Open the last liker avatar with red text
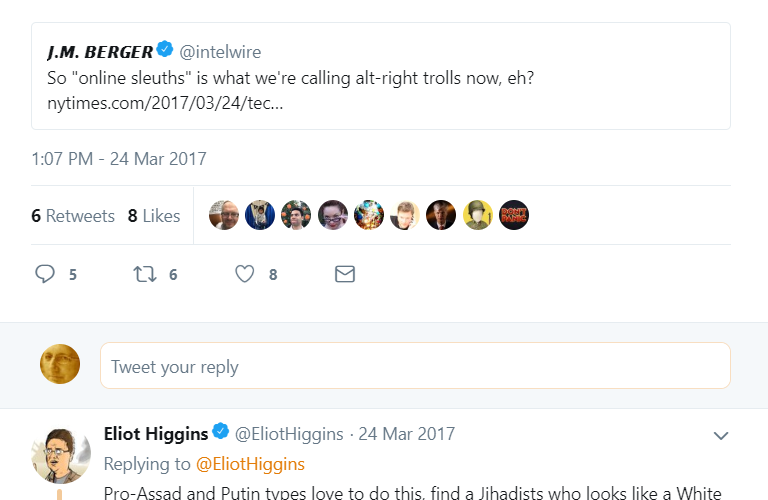Image resolution: width=768 pixels, height=500 pixels. pyautogui.click(x=514, y=215)
